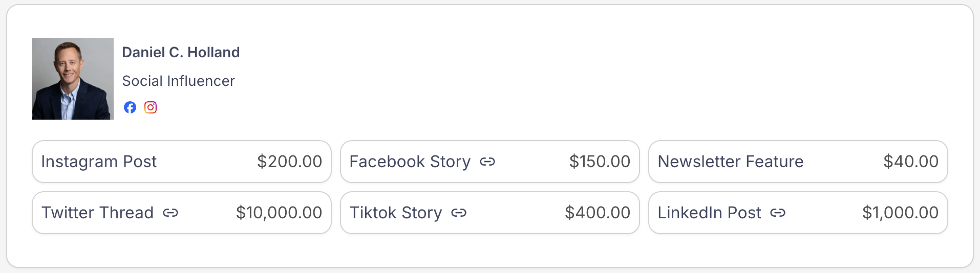The image size is (980, 273).
Task: Click link icon beside Tiktok Story
Action: 459,213
